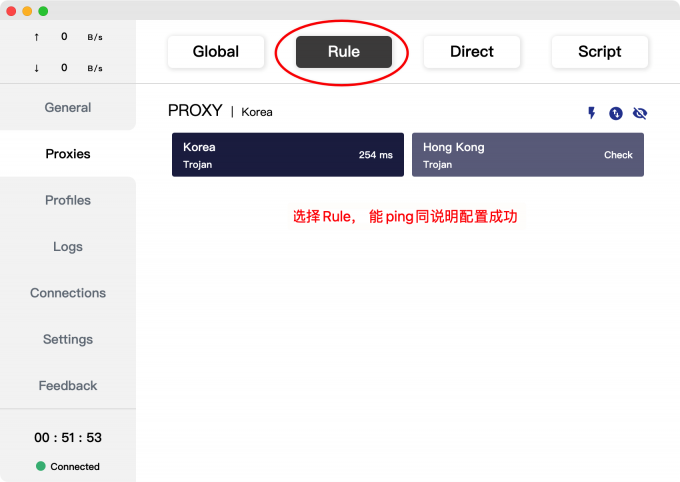This screenshot has height=482, width=680.
Task: Minimize window with the yellow button
Action: pyautogui.click(x=27, y=11)
